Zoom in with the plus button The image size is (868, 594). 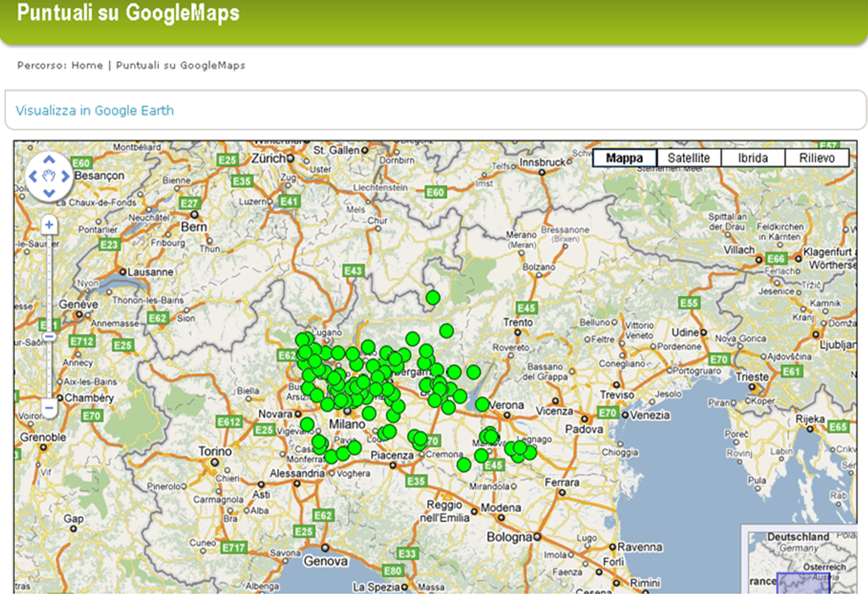49,224
